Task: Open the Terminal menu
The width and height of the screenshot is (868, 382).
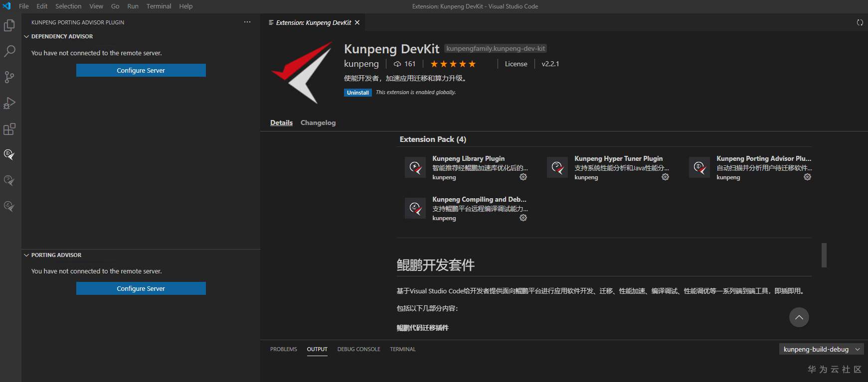Action: click(159, 6)
